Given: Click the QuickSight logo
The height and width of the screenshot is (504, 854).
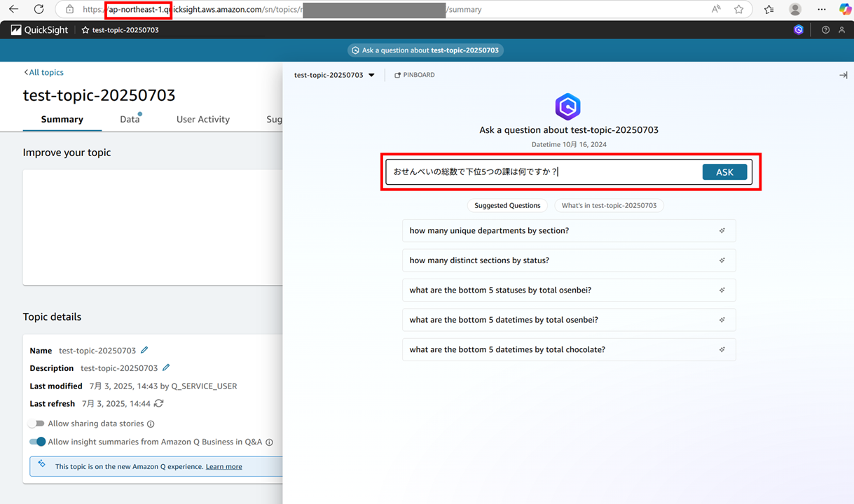Looking at the screenshot, I should 39,30.
